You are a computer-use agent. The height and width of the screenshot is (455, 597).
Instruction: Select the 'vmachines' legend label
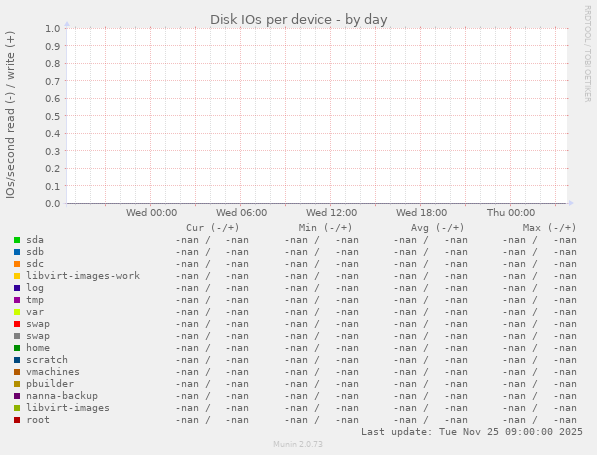tap(53, 372)
